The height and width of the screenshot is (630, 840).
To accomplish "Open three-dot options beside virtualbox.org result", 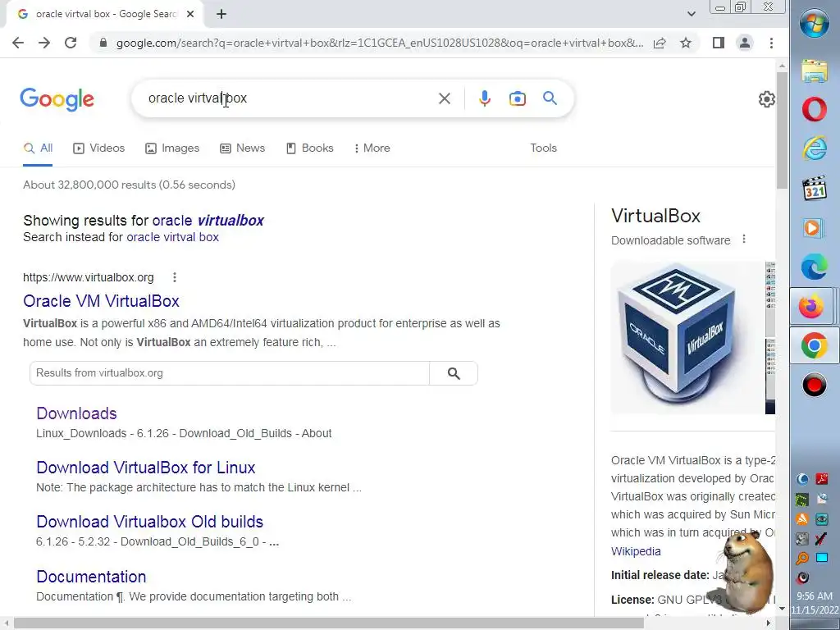I will (175, 277).
